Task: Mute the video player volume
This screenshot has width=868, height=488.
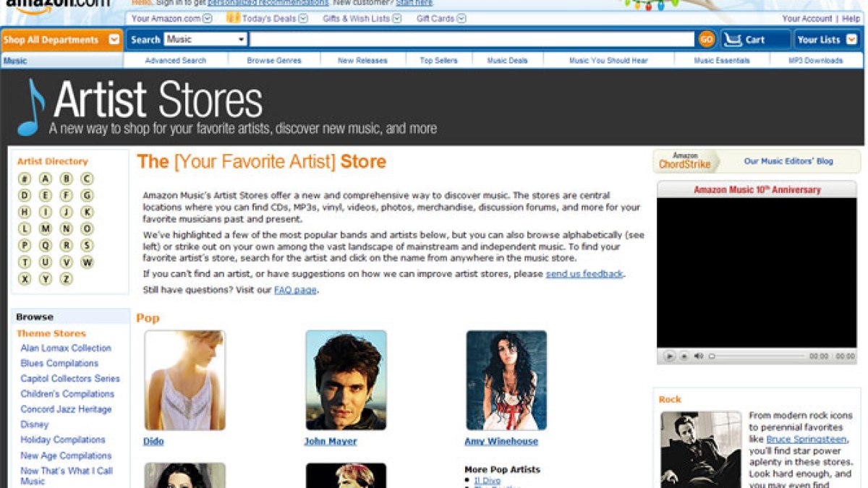Action: coord(699,356)
